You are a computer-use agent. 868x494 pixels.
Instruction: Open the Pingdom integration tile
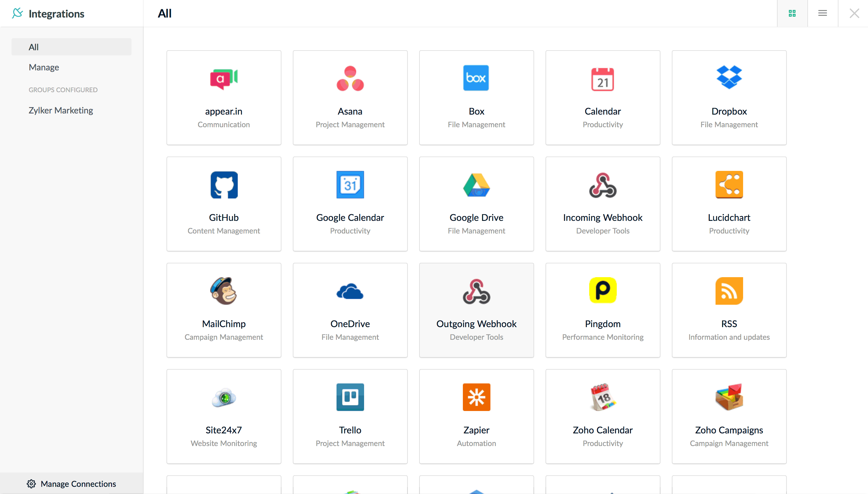602,310
